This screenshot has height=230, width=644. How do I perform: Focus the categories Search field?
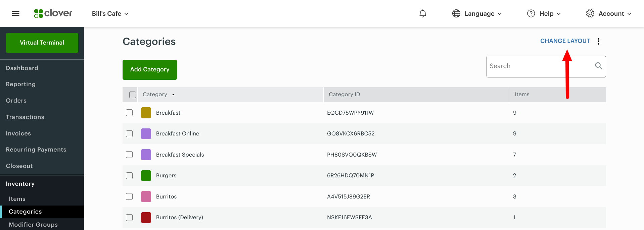click(537, 66)
